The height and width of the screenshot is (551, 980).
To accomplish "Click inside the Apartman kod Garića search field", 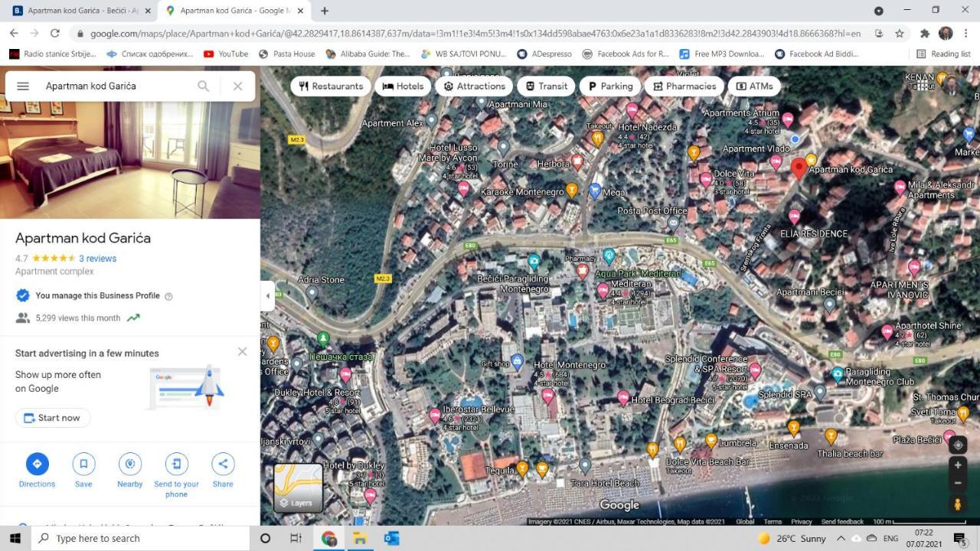I will [x=115, y=86].
